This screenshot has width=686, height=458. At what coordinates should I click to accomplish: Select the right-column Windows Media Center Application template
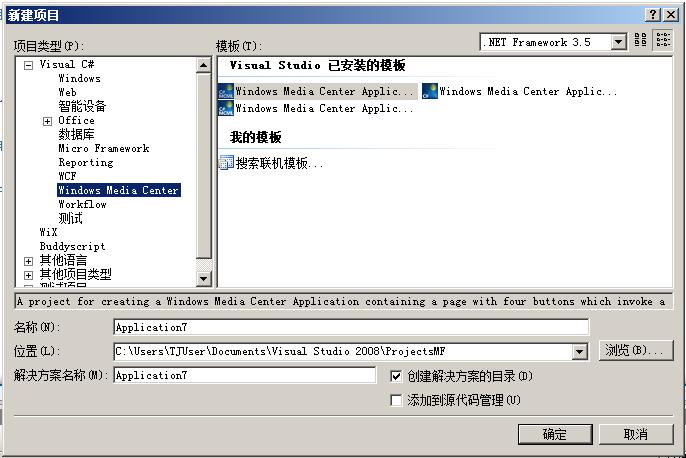tap(520, 91)
